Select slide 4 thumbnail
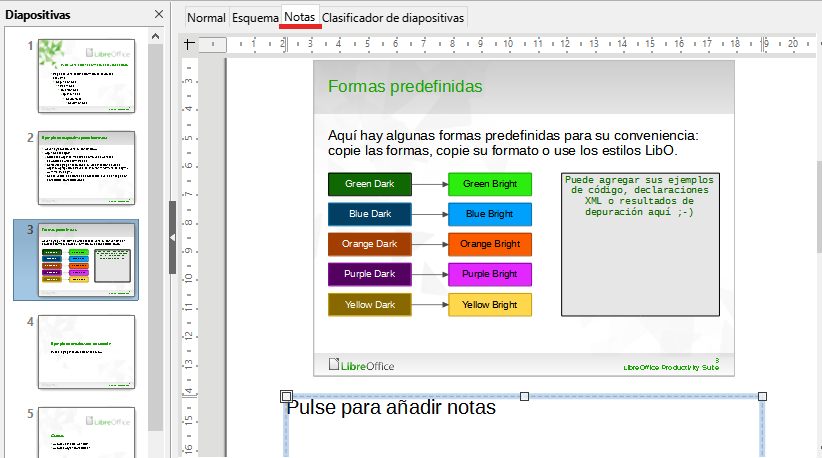 coord(86,352)
